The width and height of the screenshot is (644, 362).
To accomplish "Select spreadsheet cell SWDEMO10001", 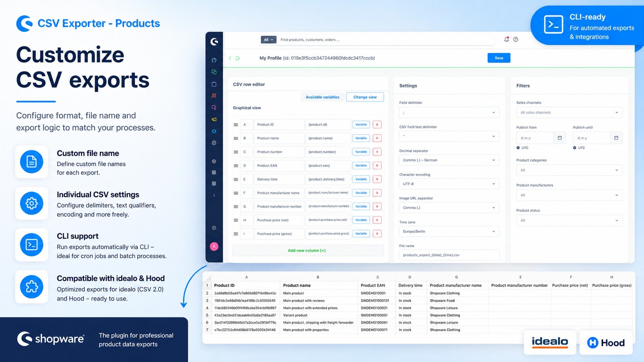I will tap(376, 293).
